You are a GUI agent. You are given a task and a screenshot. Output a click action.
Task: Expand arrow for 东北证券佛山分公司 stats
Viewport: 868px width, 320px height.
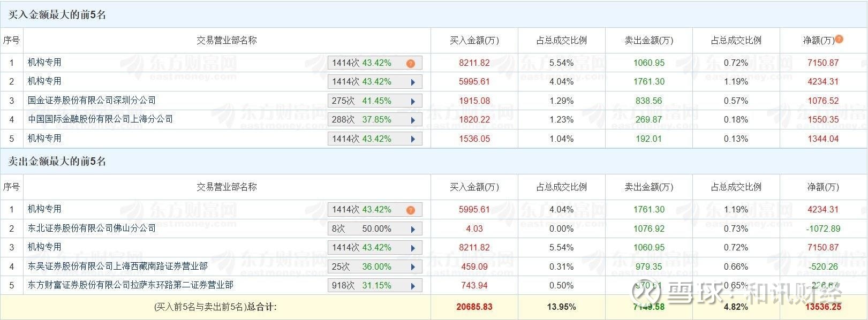(x=413, y=229)
